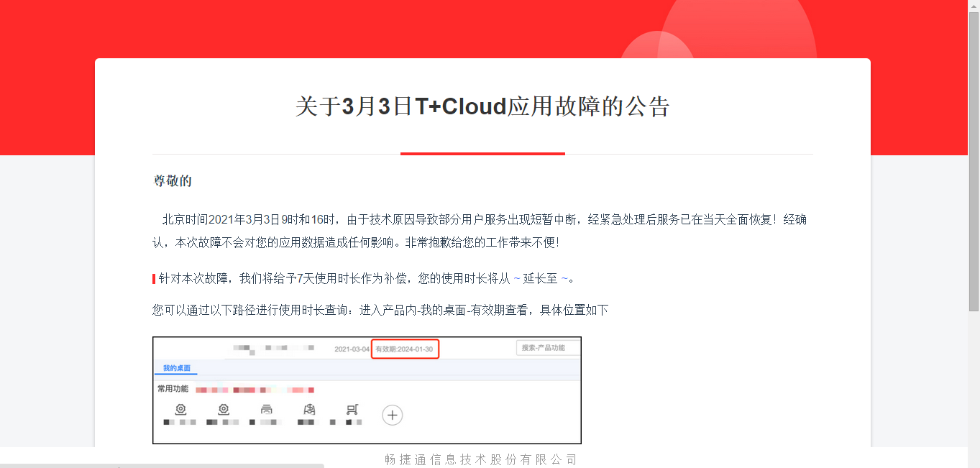
Task: Click the vertical scrollbar thumb
Action: [x=974, y=161]
